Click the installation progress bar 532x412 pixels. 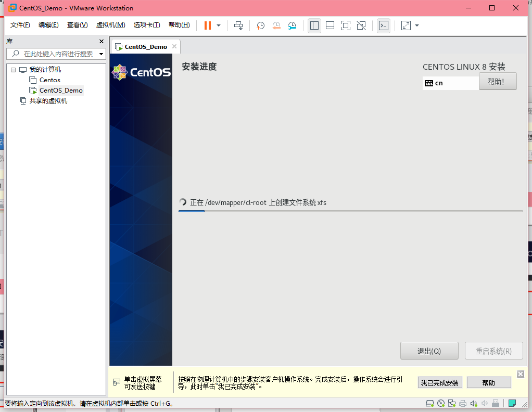350,211
